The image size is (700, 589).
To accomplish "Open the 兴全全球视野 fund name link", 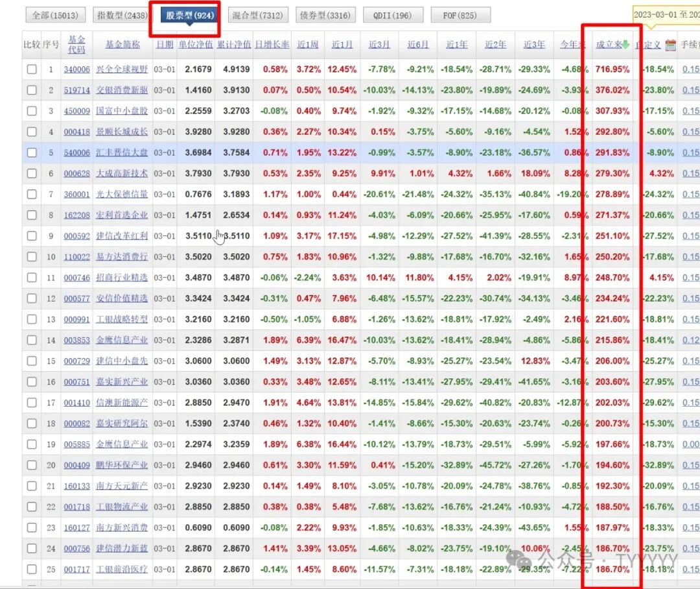I will coord(122,69).
